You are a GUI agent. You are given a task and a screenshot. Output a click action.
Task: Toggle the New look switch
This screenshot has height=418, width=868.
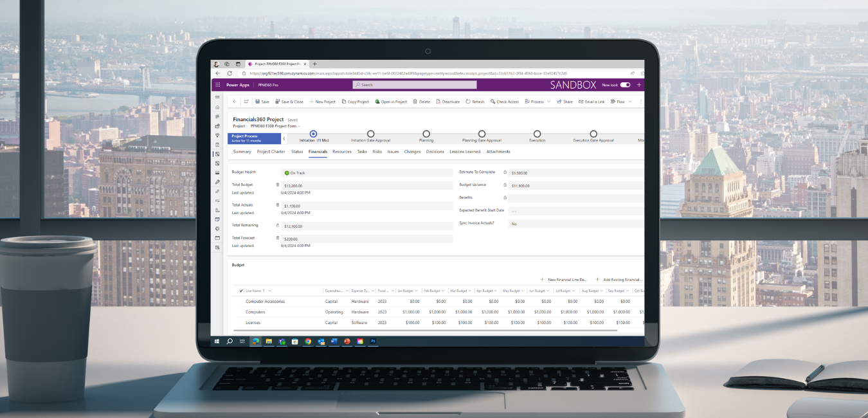coord(624,85)
